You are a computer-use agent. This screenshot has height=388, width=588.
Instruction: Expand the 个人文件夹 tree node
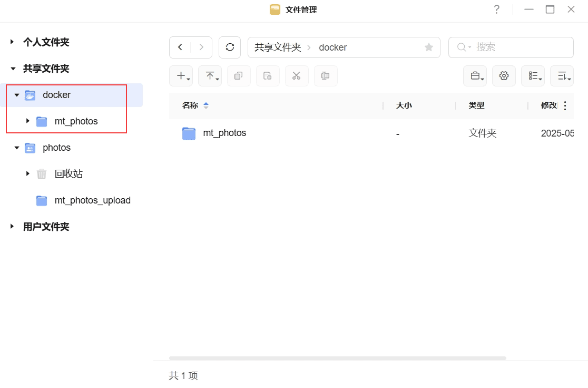[12, 42]
